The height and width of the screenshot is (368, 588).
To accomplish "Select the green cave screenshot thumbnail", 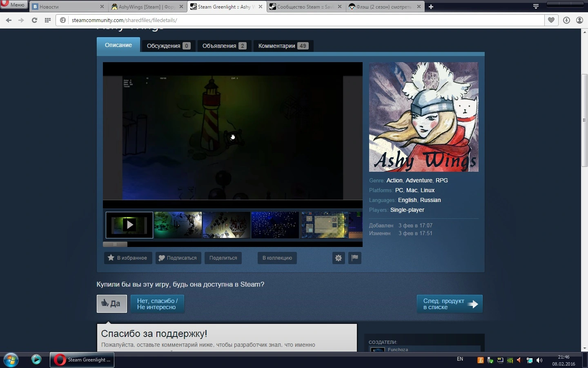I will point(178,225).
